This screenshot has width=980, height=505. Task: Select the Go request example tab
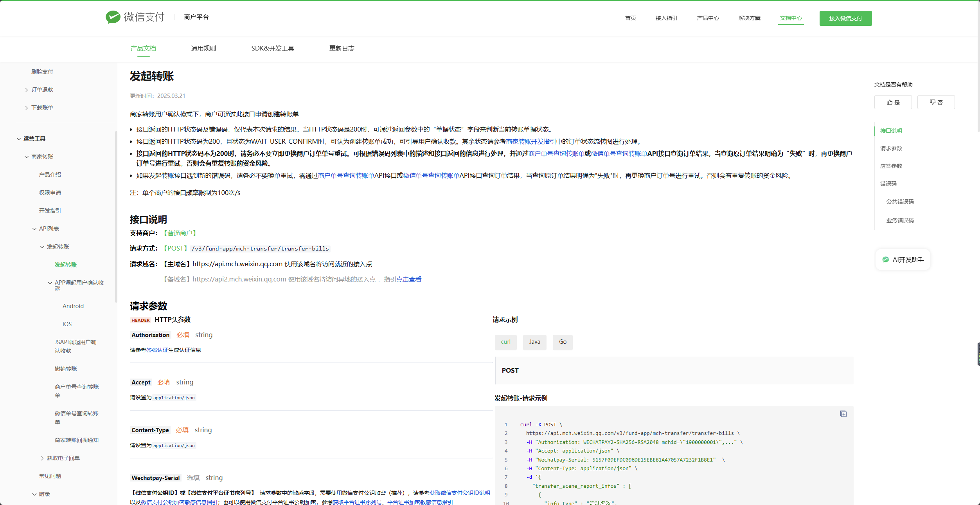[x=562, y=342]
